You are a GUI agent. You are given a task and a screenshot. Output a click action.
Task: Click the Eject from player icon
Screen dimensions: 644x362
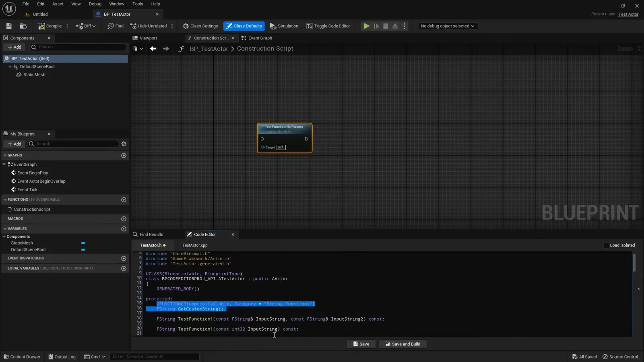395,26
